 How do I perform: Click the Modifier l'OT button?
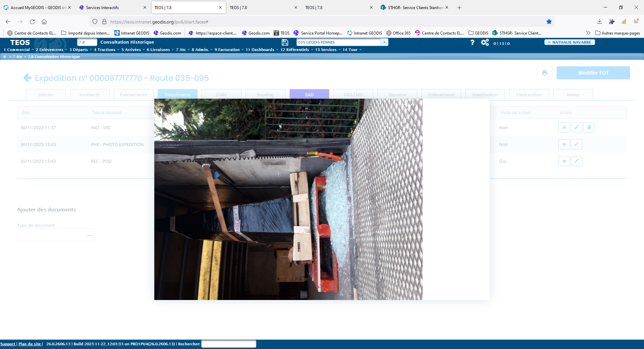[593, 73]
